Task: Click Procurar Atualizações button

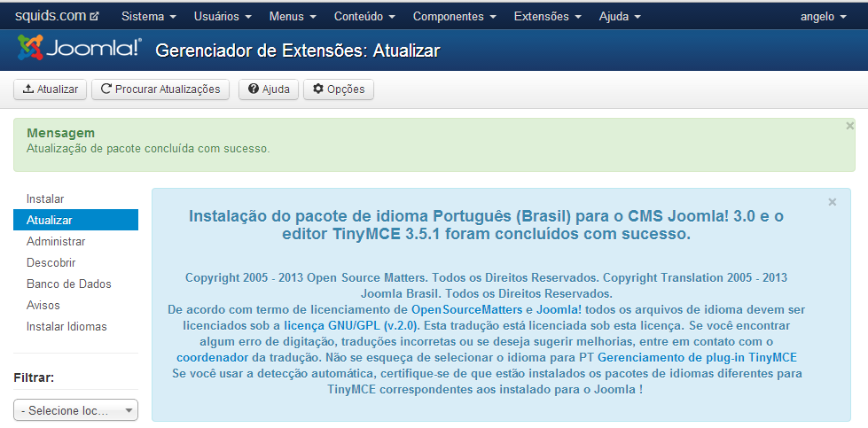Action: (160, 89)
